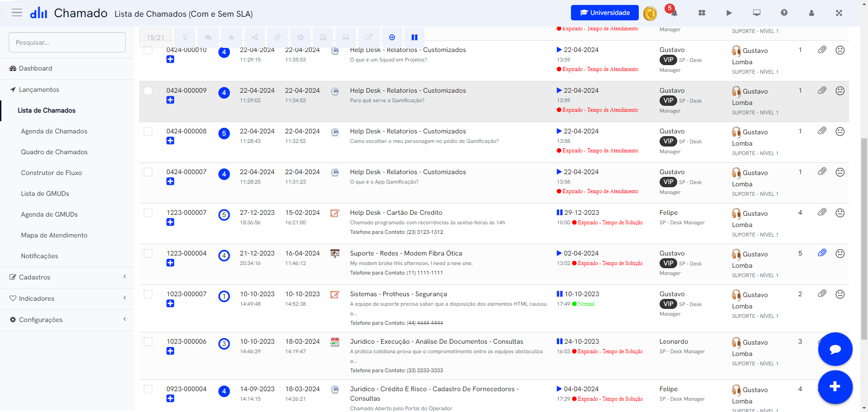Open Agenda de Chamados menu item

(54, 131)
